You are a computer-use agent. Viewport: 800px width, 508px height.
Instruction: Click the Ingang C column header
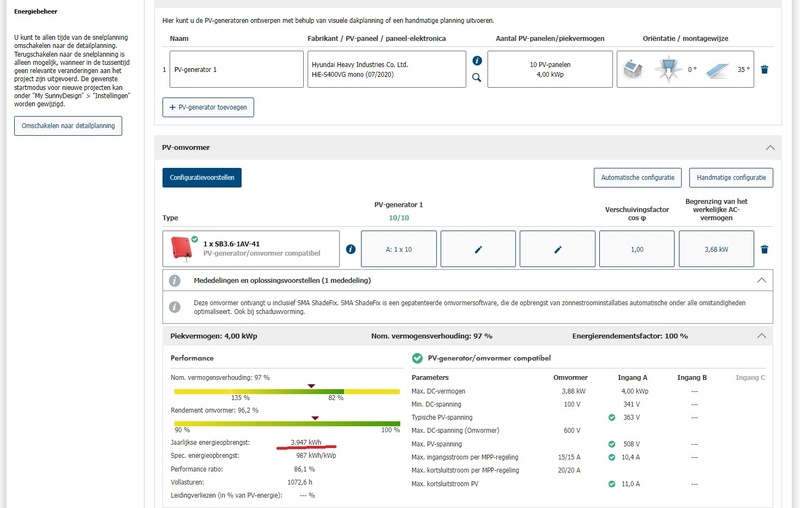pyautogui.click(x=751, y=378)
